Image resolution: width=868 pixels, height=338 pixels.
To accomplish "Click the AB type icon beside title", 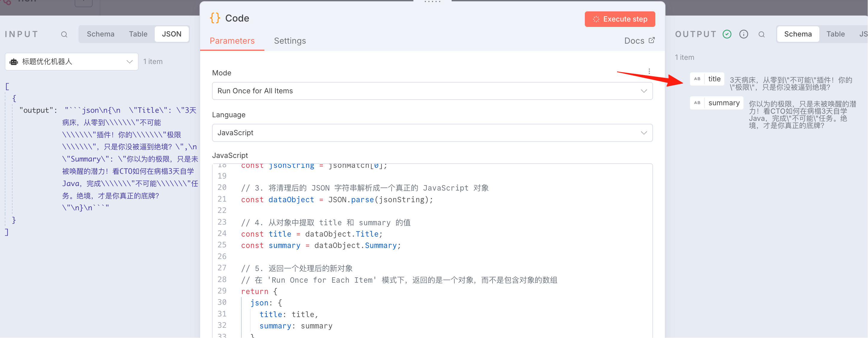I will [x=697, y=79].
